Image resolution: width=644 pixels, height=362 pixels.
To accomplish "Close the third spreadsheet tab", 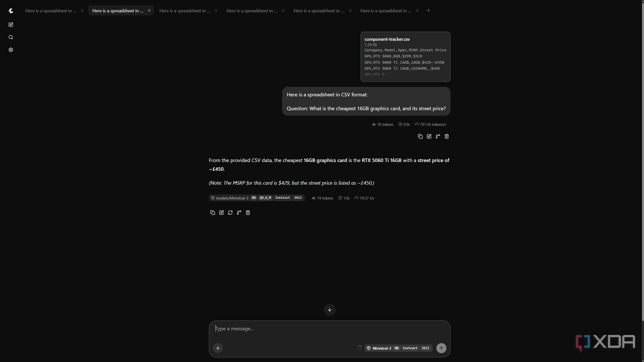I will coord(216,11).
